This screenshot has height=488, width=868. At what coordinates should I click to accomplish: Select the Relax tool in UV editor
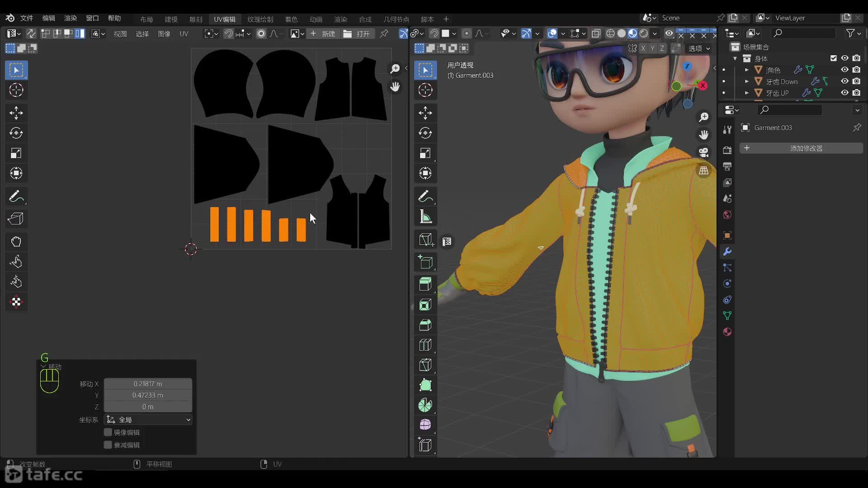pos(16,262)
